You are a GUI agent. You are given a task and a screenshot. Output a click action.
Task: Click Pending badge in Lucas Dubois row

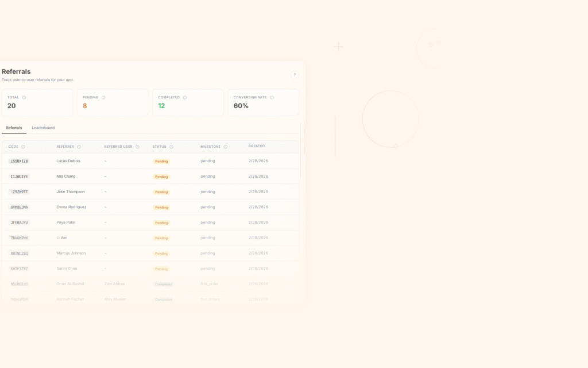coord(161,161)
